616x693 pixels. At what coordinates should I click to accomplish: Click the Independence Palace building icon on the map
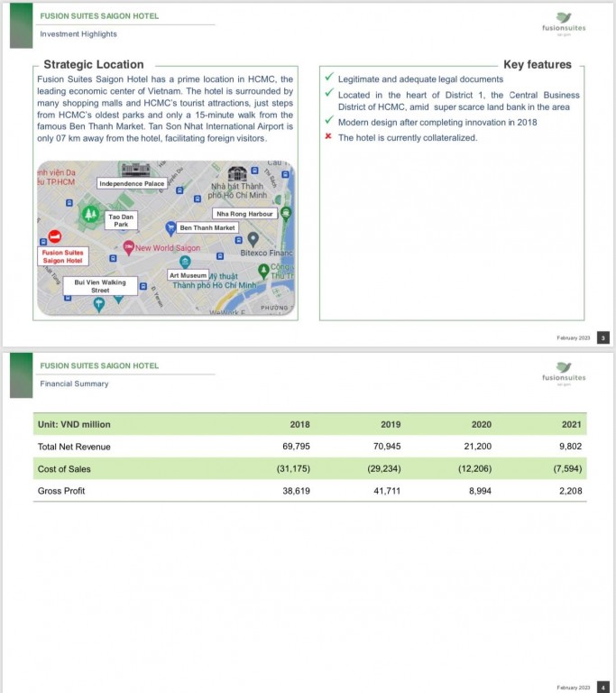click(135, 170)
